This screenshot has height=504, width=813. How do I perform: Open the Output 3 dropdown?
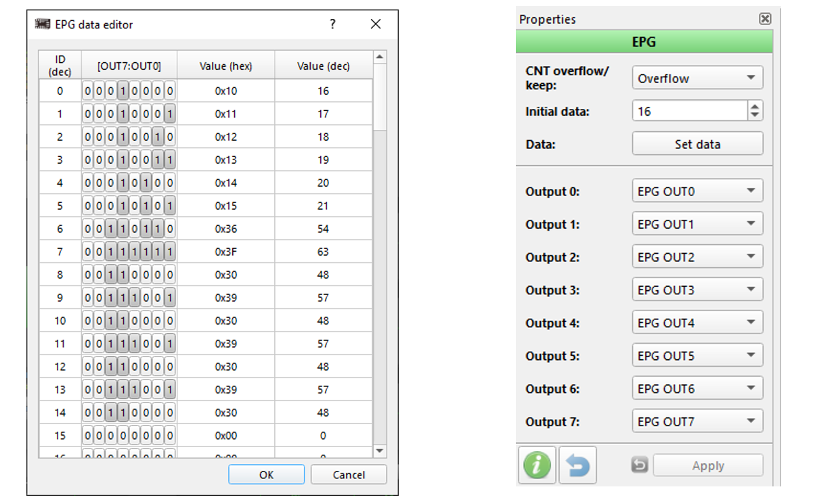pos(697,290)
